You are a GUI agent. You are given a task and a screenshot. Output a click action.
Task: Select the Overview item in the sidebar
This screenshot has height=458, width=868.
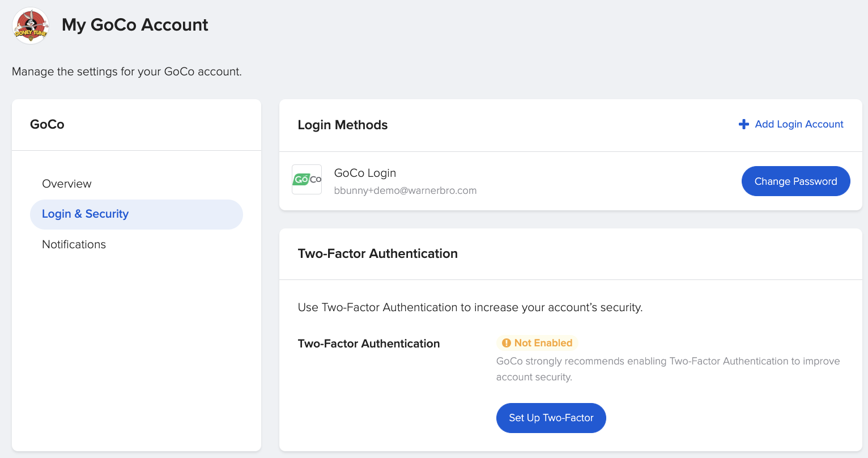pyautogui.click(x=67, y=184)
